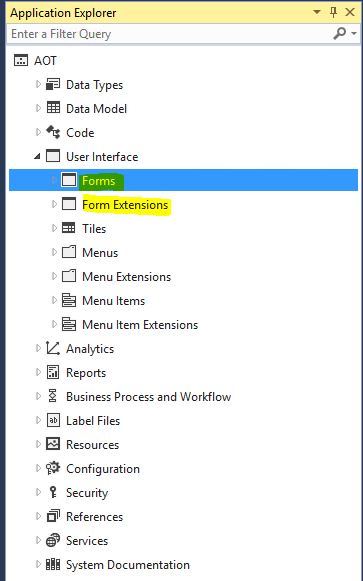Select the Menus tree item

pyautogui.click(x=100, y=253)
